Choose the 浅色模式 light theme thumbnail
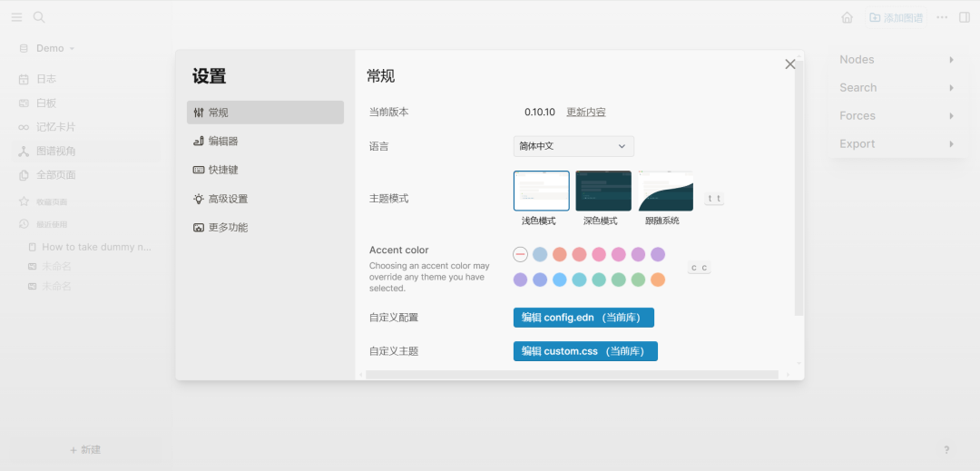 point(541,191)
